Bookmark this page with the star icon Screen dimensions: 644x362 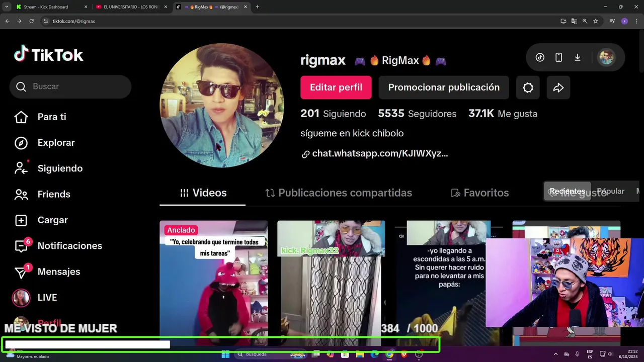coord(596,21)
